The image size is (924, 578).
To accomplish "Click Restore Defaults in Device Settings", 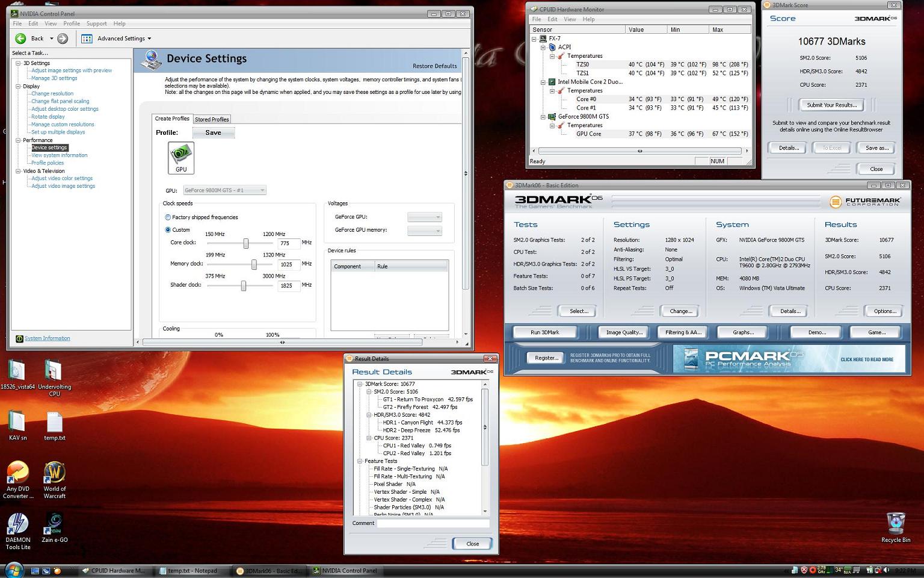I will 434,66.
